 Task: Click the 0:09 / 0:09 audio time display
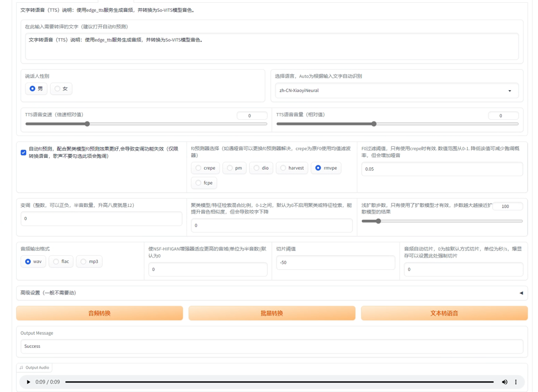(x=48, y=382)
